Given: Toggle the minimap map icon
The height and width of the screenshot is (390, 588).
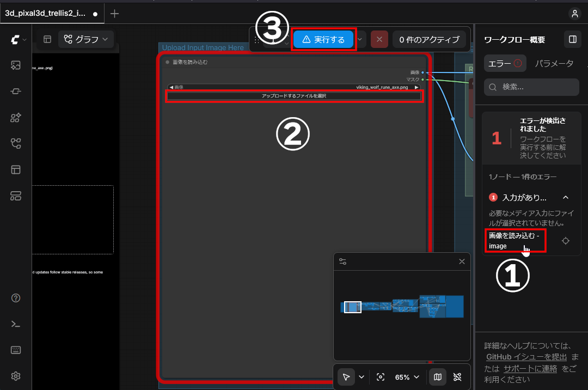Looking at the screenshot, I should (x=438, y=377).
